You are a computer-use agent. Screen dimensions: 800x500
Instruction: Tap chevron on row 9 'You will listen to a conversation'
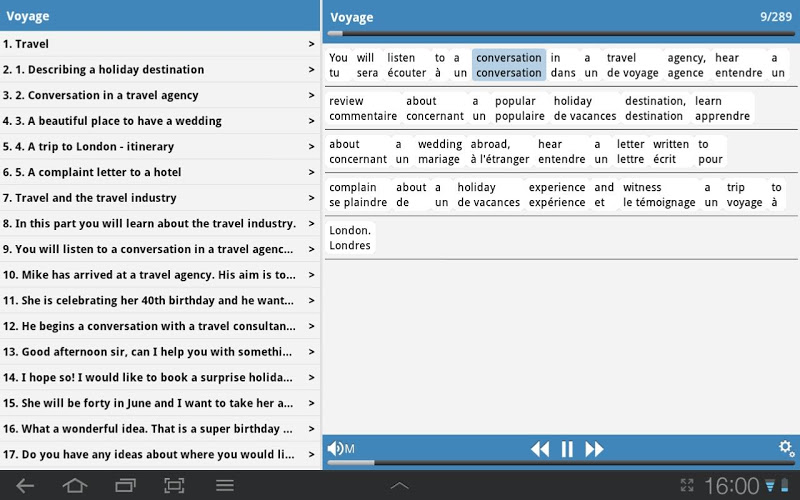311,249
